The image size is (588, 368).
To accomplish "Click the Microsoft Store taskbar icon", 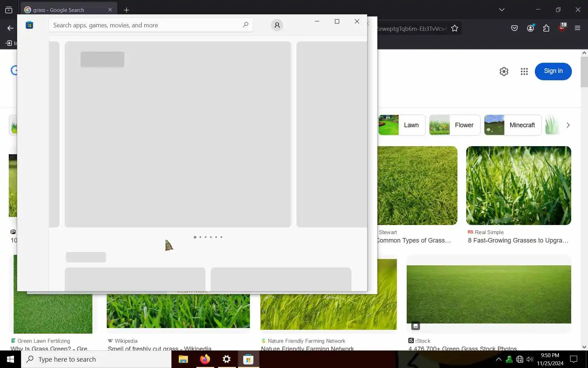I will click(x=248, y=359).
